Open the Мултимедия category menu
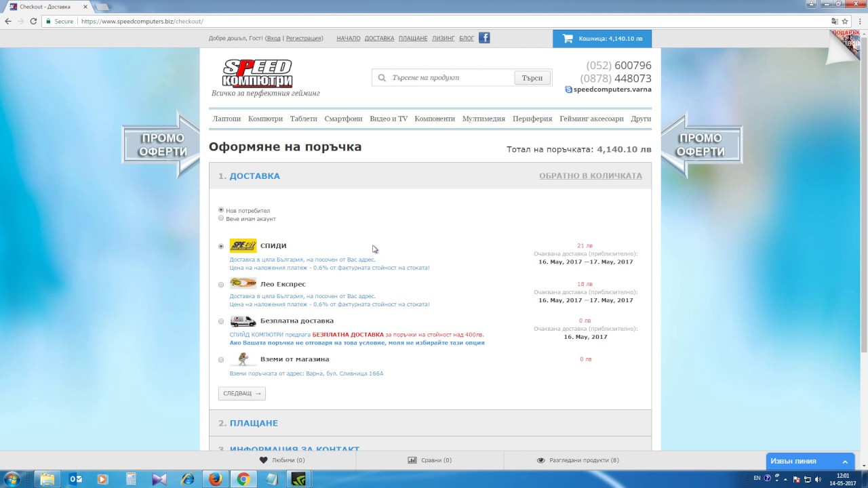The width and height of the screenshot is (868, 488). pos(484,119)
